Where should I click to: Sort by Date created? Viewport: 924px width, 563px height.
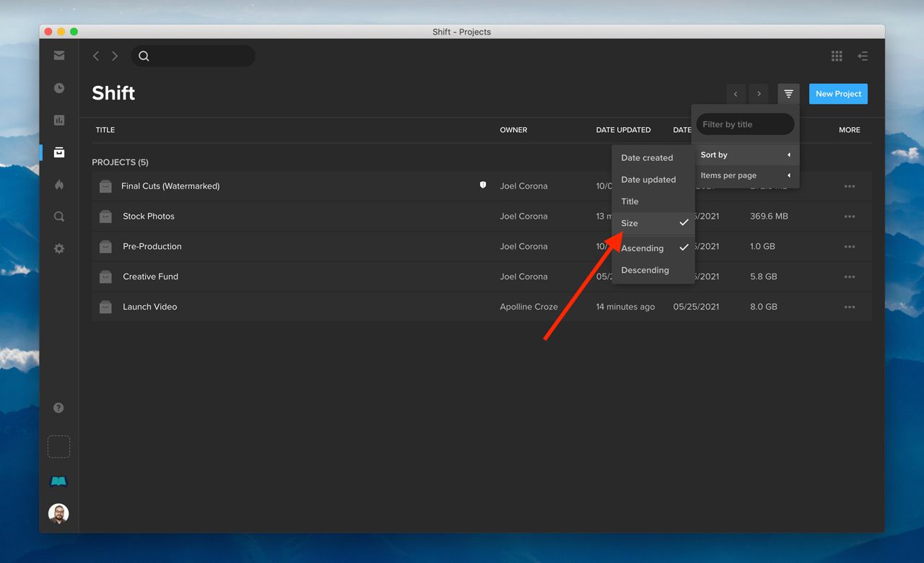653,158
